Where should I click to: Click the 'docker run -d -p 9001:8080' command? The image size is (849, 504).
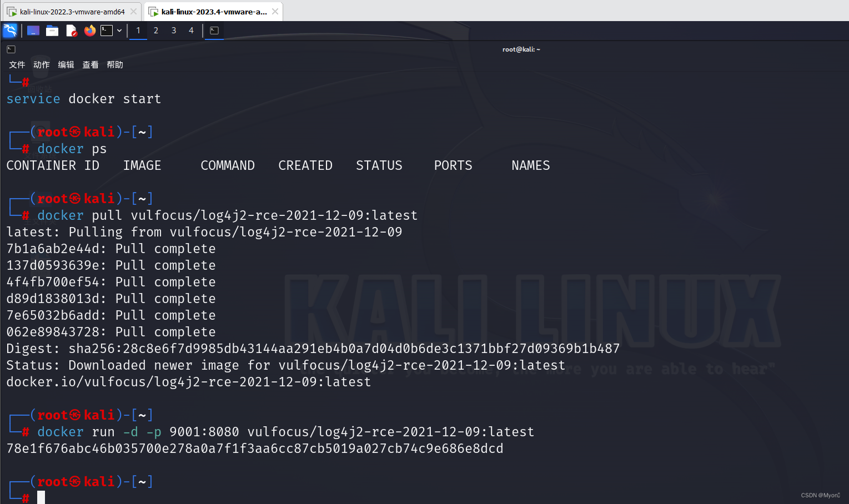coord(286,432)
